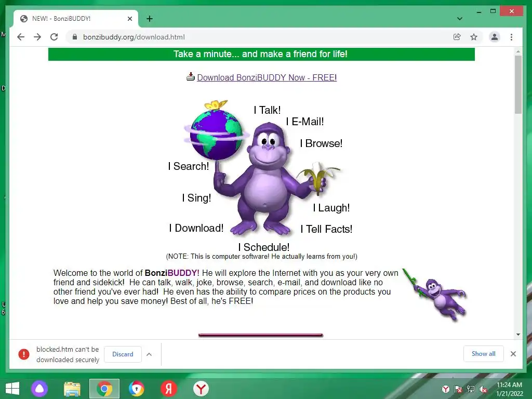Close the NEW! - BonziBUDDY! tab
532x399 pixels.
[x=129, y=19]
